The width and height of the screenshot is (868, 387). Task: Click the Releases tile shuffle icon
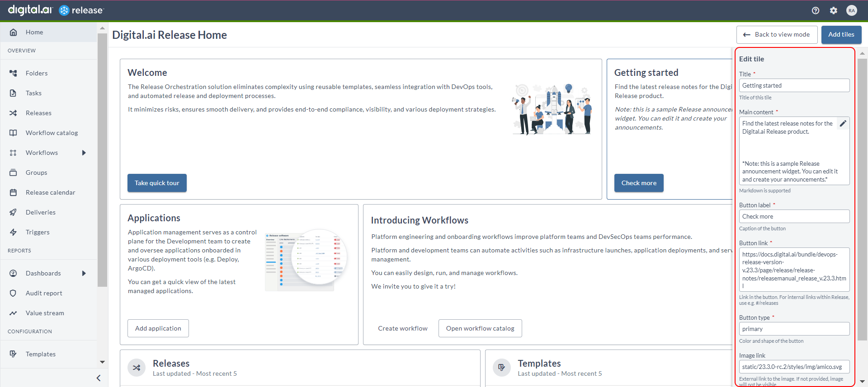pos(137,368)
